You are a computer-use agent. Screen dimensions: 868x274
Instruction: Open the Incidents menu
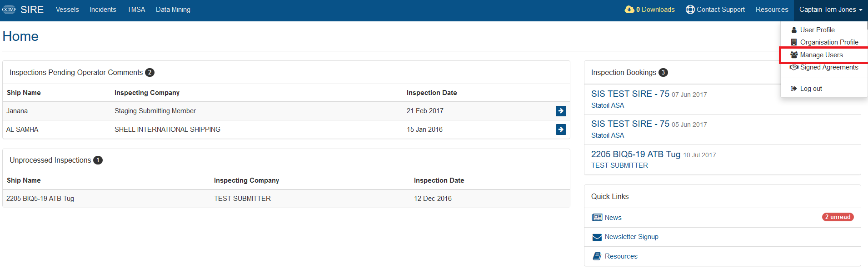coord(103,10)
